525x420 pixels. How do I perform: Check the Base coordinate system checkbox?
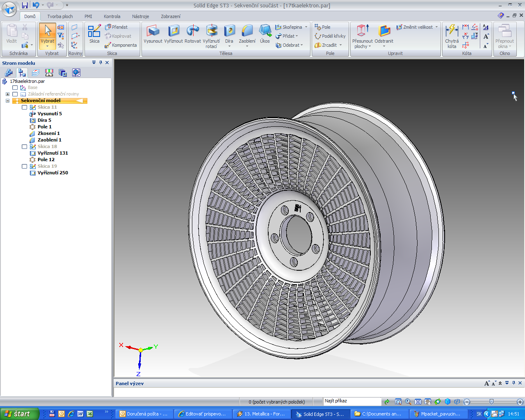[x=15, y=87]
